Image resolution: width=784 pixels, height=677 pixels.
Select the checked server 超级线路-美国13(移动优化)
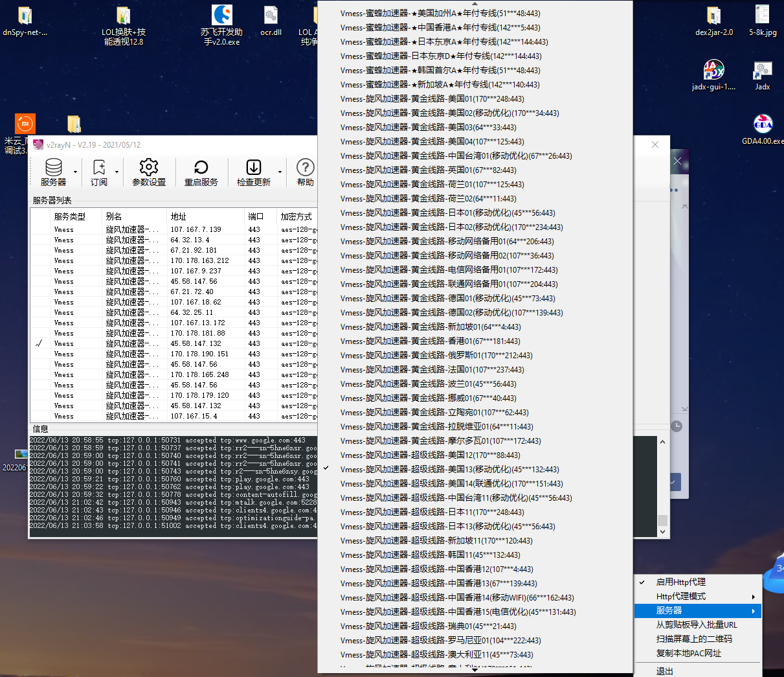pos(475,469)
